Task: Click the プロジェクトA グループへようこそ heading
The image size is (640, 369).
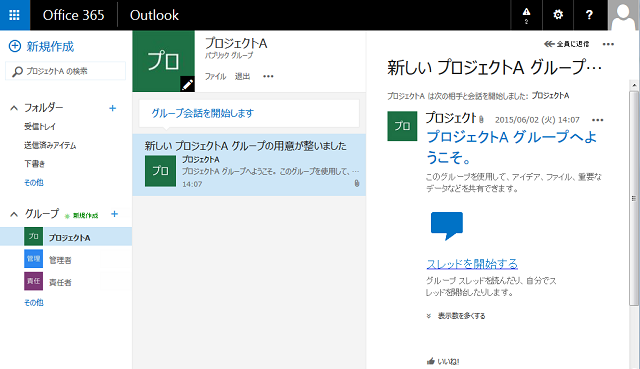Action: coord(511,147)
